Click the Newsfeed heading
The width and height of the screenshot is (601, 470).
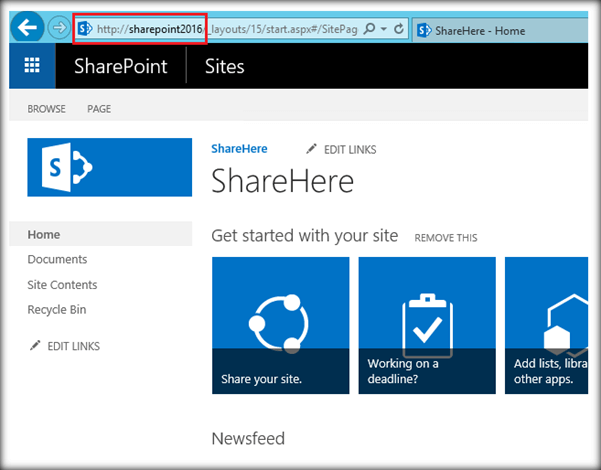pos(248,438)
